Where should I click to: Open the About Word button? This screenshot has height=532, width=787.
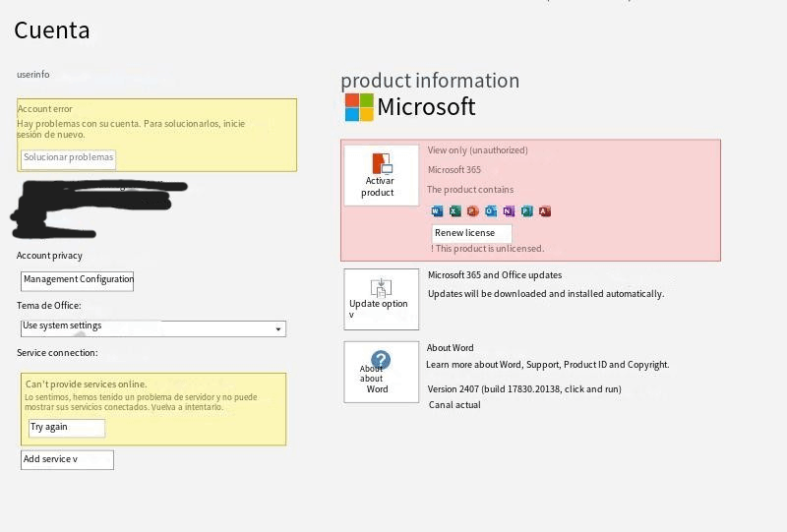[381, 372]
